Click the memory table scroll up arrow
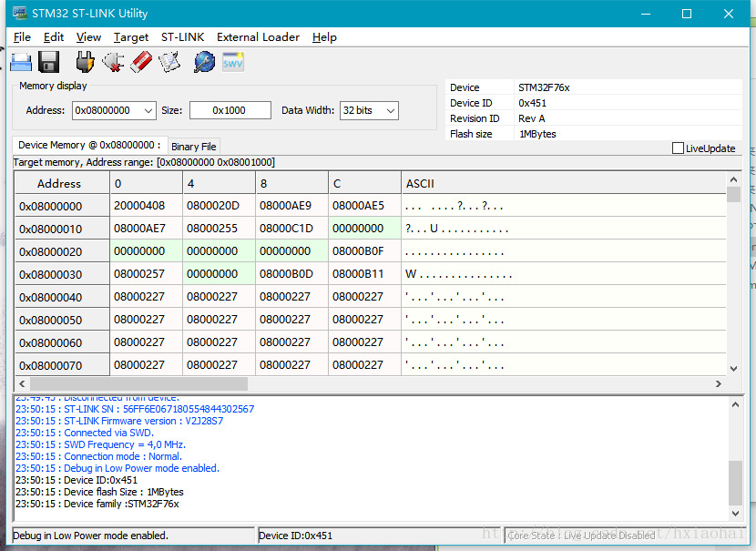Screen dimensions: 756x551 [x=733, y=179]
